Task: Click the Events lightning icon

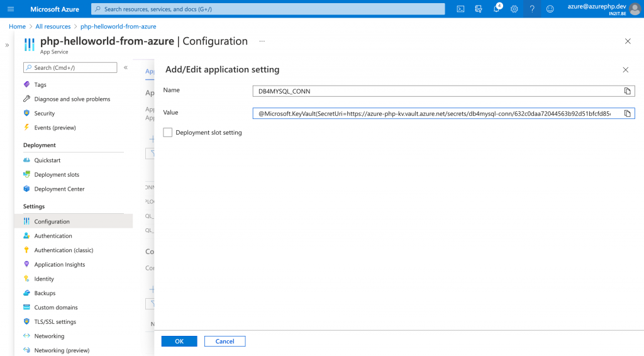Action: 26,127
